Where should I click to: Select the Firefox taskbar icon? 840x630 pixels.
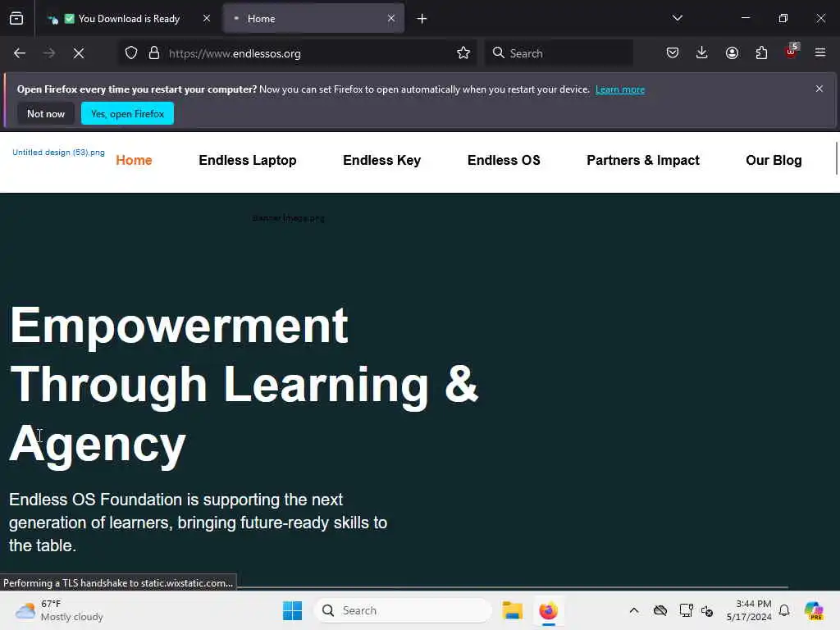548,610
